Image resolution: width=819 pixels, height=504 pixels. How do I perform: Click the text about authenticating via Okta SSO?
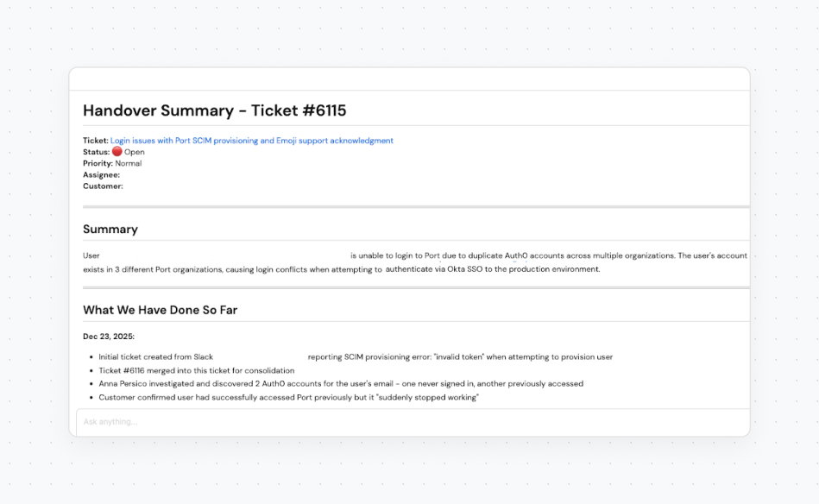(493, 269)
